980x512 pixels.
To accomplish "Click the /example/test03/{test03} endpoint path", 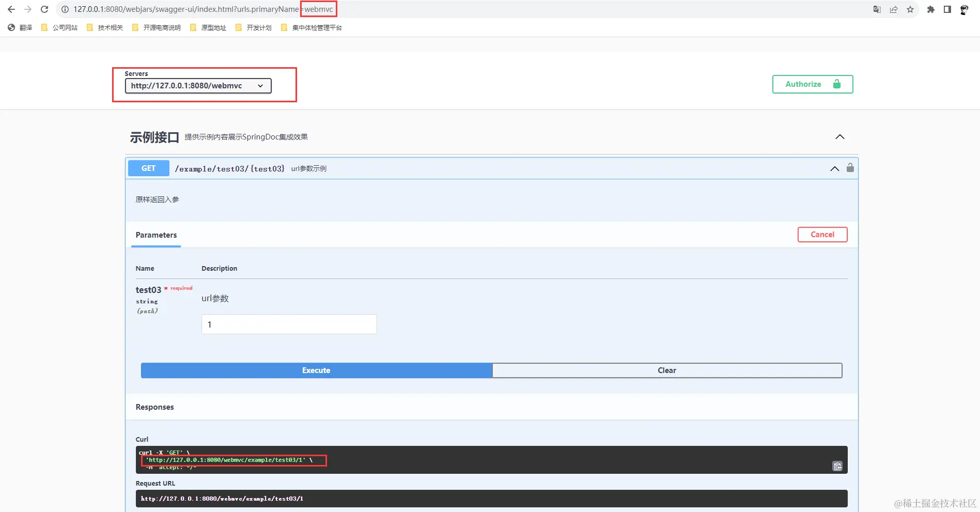I will click(229, 169).
